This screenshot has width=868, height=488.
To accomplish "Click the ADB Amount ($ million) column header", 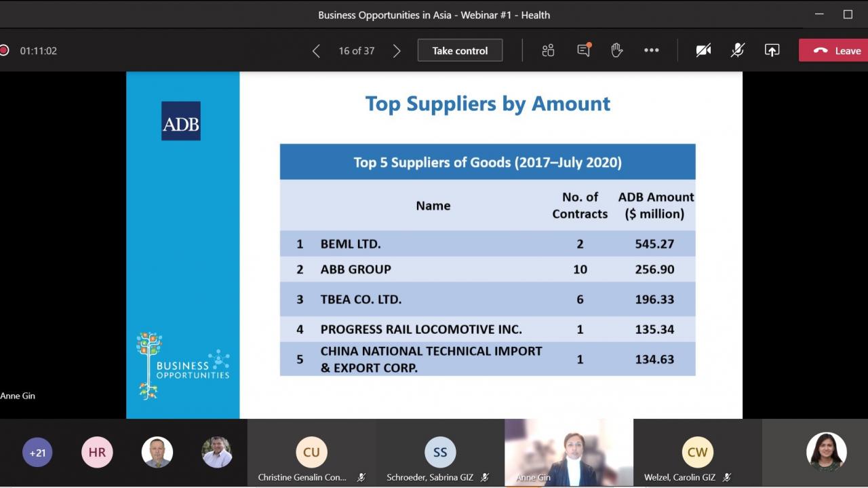I will pyautogui.click(x=656, y=205).
